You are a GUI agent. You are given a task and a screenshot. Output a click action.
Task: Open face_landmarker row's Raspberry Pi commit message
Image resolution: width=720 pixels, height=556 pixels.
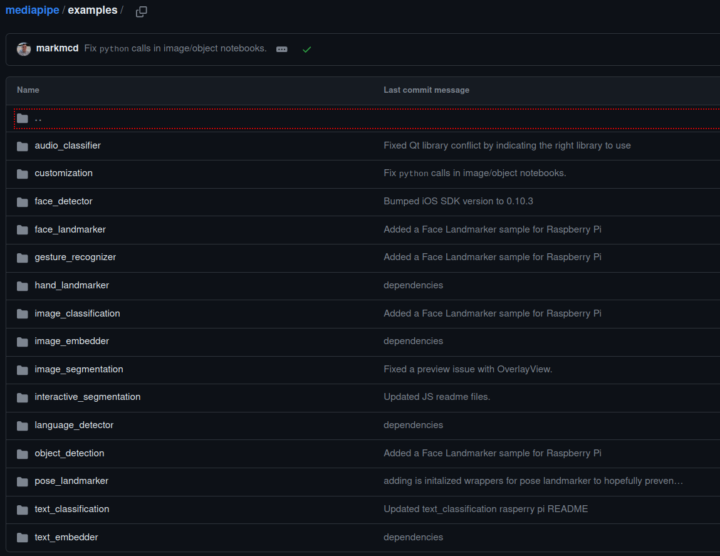[492, 229]
